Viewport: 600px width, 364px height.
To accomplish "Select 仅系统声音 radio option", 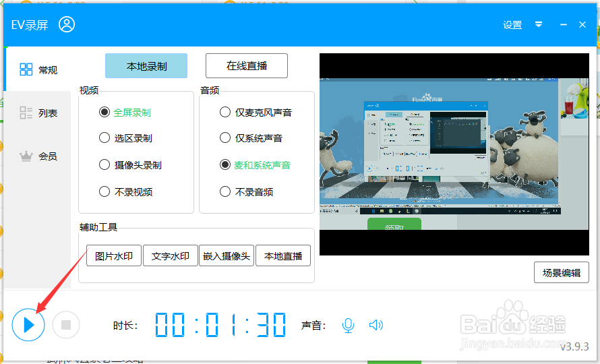I will (251, 138).
